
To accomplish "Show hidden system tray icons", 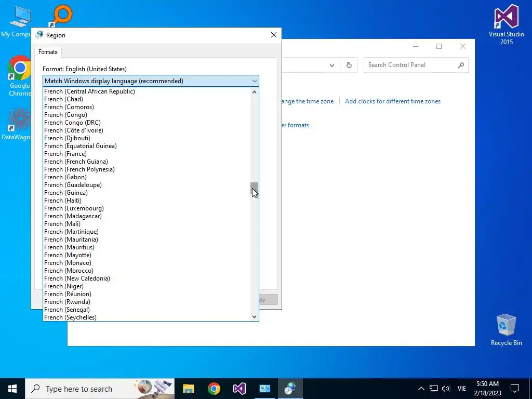I will click(x=421, y=389).
